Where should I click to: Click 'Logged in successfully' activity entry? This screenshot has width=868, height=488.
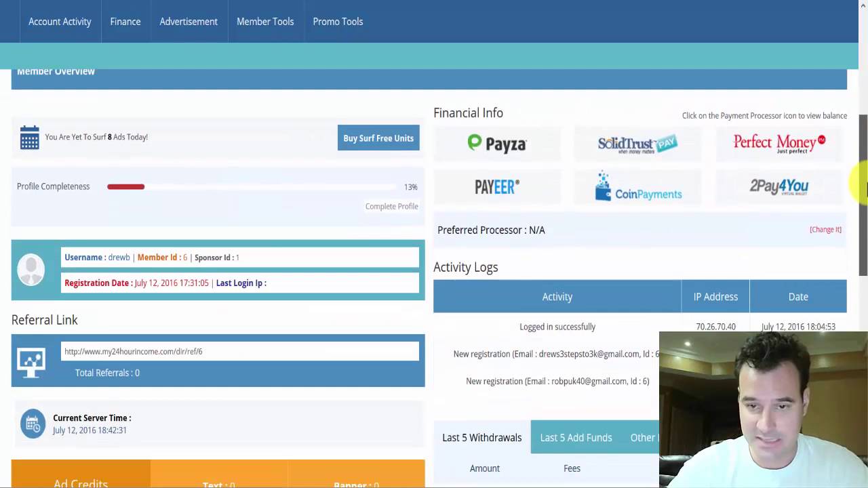pyautogui.click(x=557, y=327)
